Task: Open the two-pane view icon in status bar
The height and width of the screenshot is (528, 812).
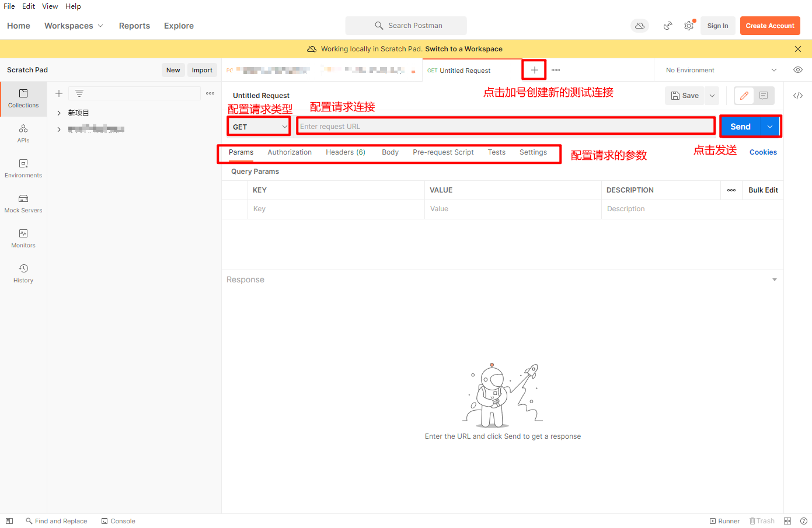Action: [787, 521]
